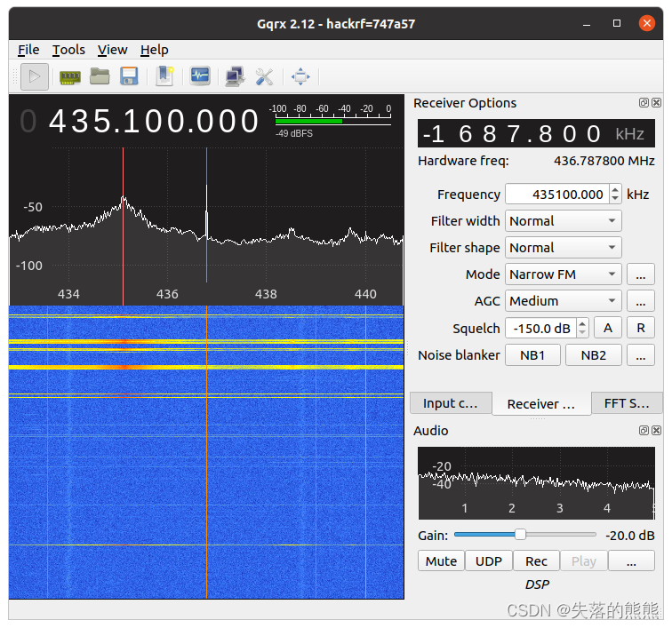Start DSP with the play toolbar button
The height and width of the screenshot is (628, 672).
pyautogui.click(x=35, y=76)
